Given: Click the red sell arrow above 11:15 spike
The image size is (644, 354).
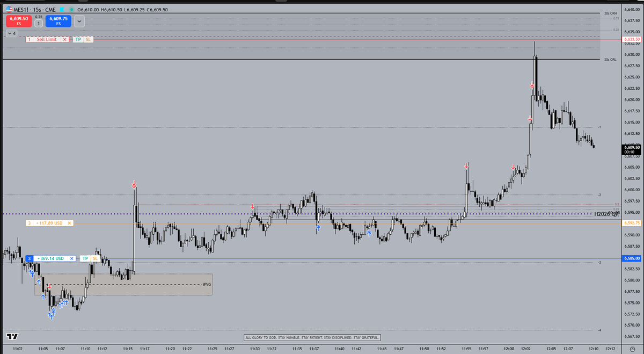Looking at the screenshot, I should pyautogui.click(x=134, y=184).
